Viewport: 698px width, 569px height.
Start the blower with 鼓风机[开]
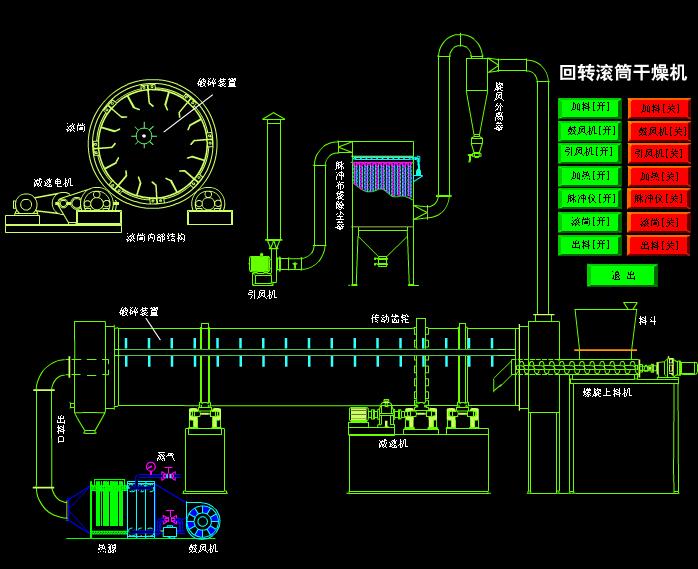pos(590,131)
